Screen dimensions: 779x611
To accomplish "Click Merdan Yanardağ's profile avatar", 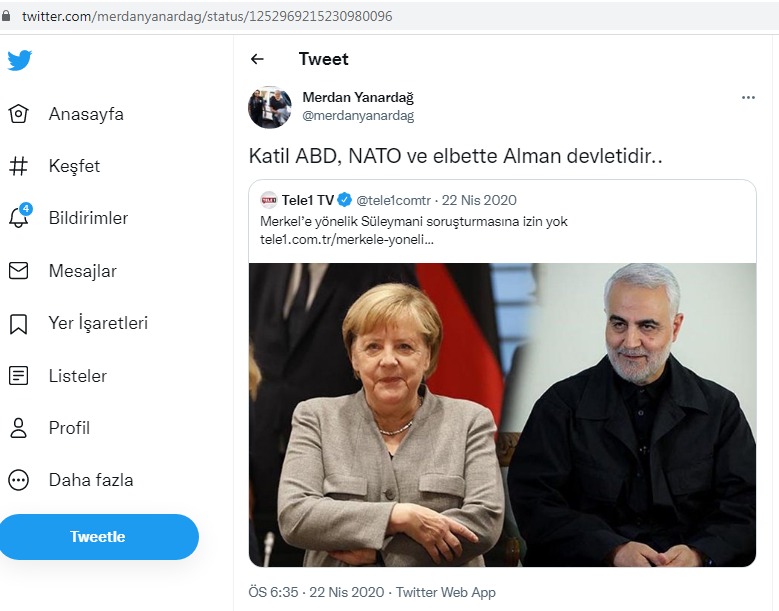I will (270, 107).
